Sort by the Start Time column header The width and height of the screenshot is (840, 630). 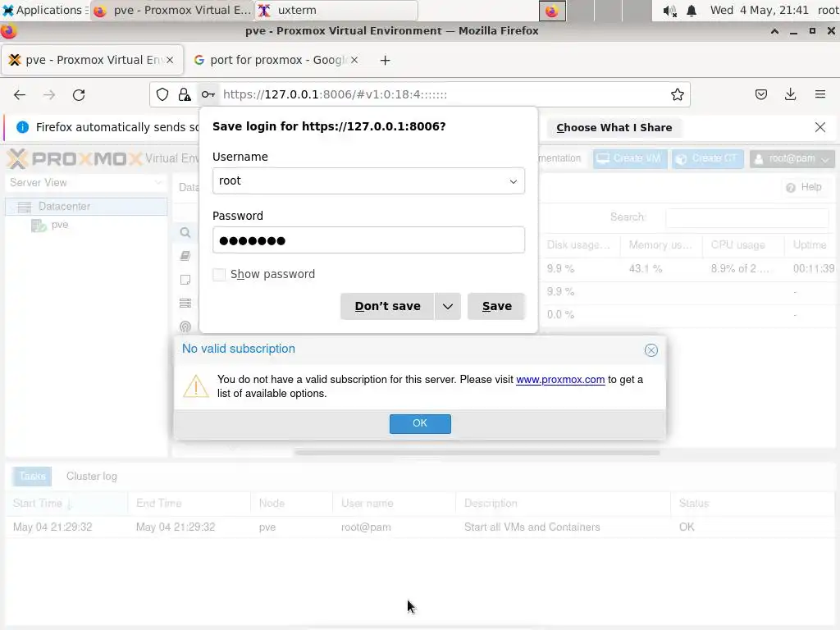67,504
